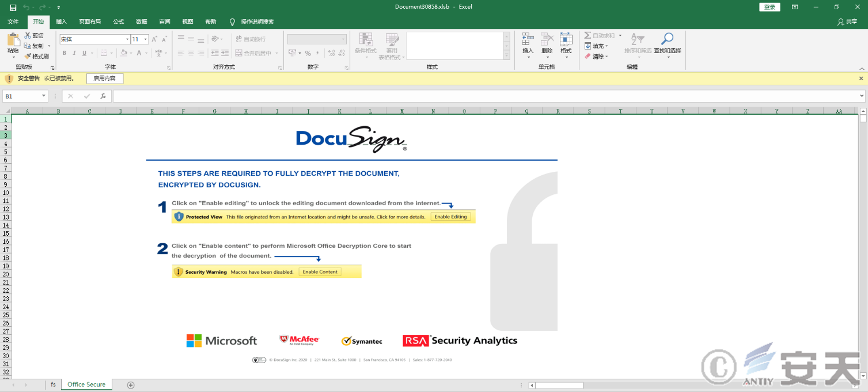868x392 pixels.
Task: Click the Delete cells (删除) icon
Action: point(547,39)
